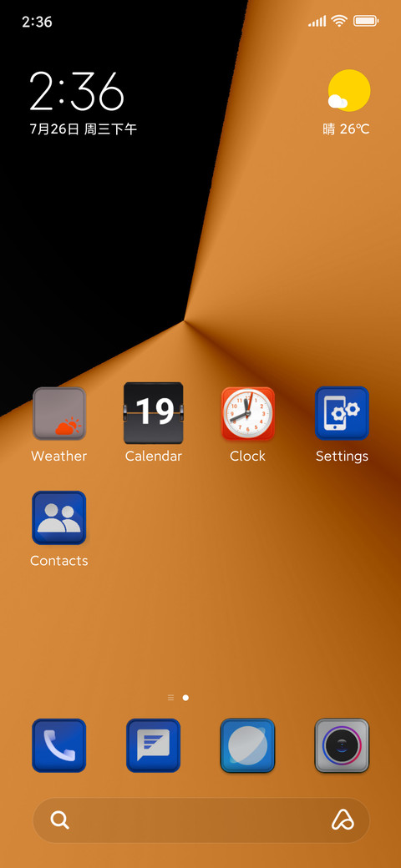This screenshot has width=401, height=868.
Task: Open the Weather app
Action: (59, 413)
